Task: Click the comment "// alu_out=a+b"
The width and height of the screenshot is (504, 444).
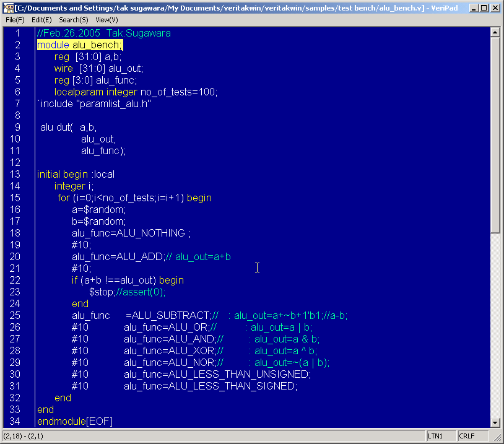Action: 198,256
